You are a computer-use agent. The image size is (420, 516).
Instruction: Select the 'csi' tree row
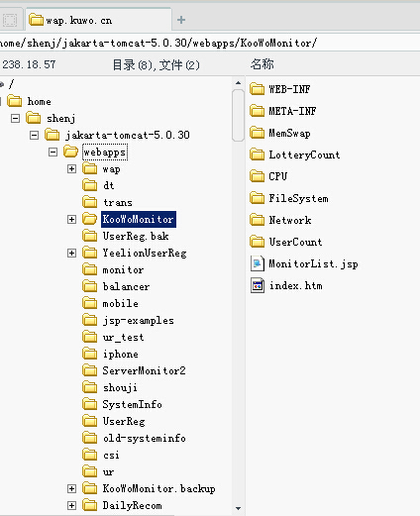[111, 455]
